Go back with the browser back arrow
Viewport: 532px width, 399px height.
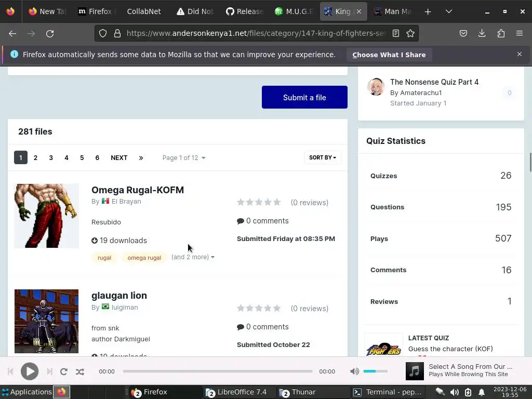[12, 34]
